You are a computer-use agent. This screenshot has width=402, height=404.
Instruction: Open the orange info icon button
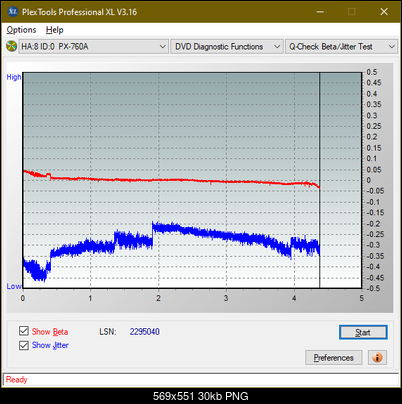click(377, 358)
